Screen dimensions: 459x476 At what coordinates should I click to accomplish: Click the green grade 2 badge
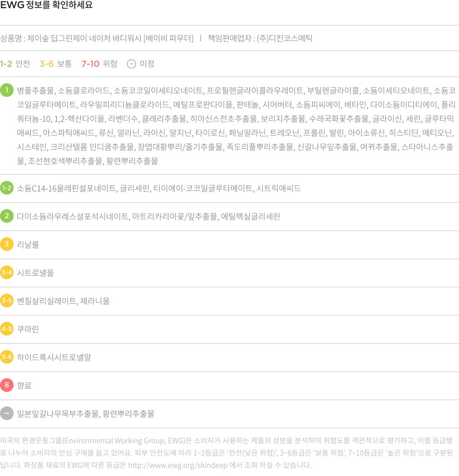(7, 216)
